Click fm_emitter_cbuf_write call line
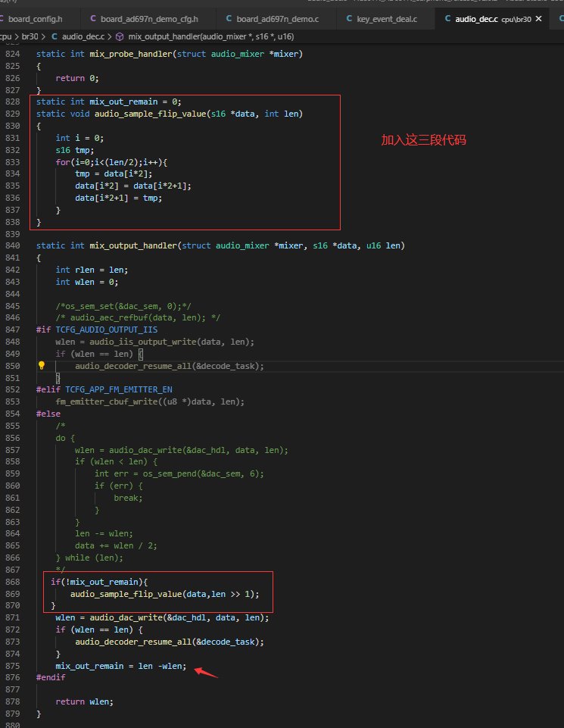 point(151,401)
